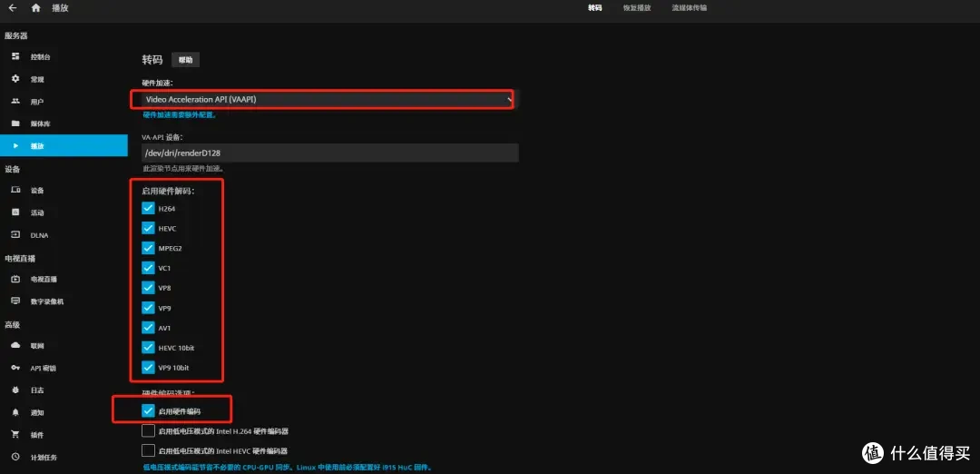Select 播放 playback entry in sidebar
Screen dimensions: 980x474
point(64,145)
